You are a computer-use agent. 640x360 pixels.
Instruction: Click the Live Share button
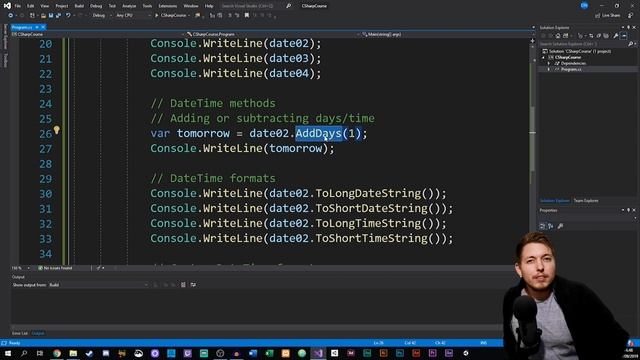[x=607, y=16]
